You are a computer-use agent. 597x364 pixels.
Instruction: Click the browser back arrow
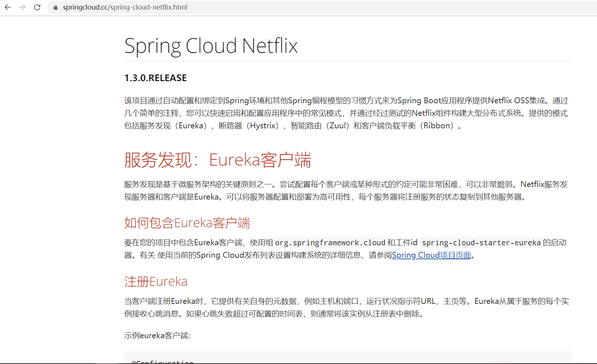7,7
